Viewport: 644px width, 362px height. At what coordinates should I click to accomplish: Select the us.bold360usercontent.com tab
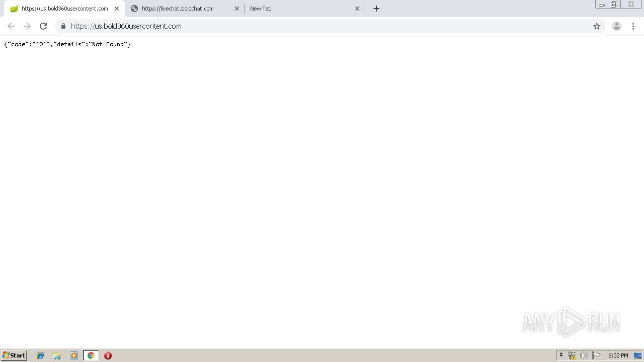[64, 9]
